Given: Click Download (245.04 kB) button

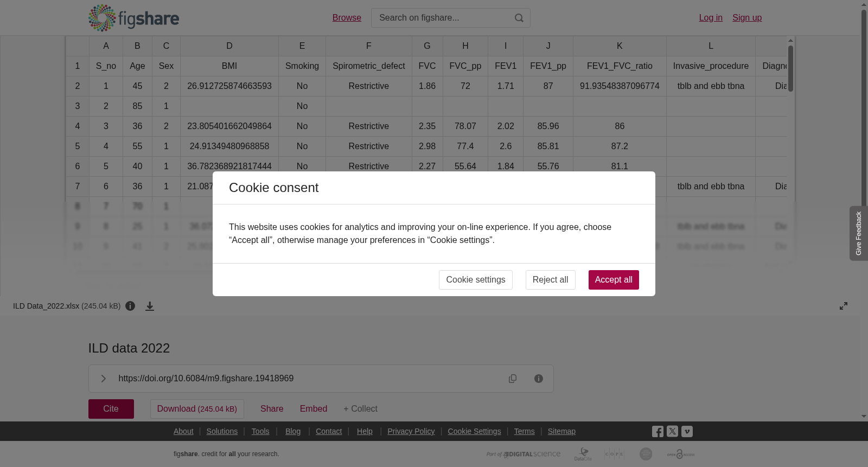Looking at the screenshot, I should (x=197, y=409).
